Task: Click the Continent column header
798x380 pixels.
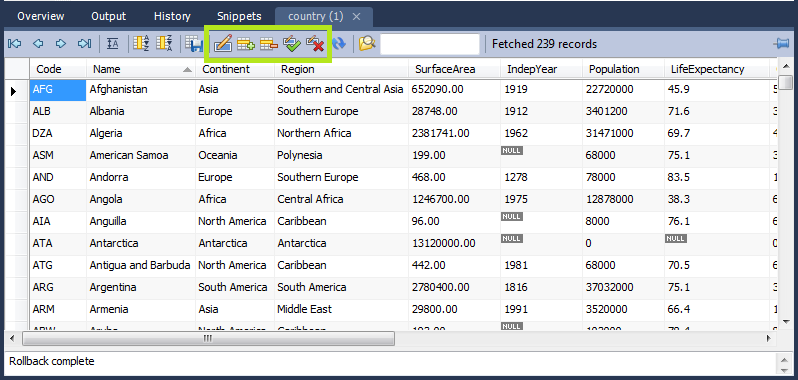Action: coord(235,69)
